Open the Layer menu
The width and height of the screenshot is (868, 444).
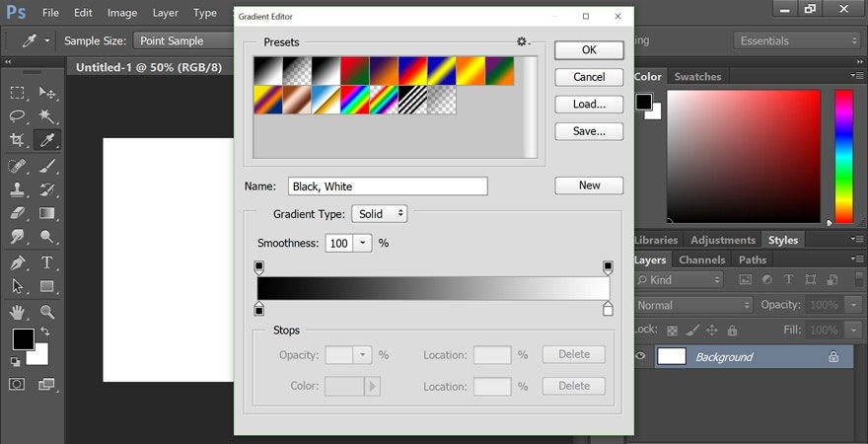click(x=166, y=13)
